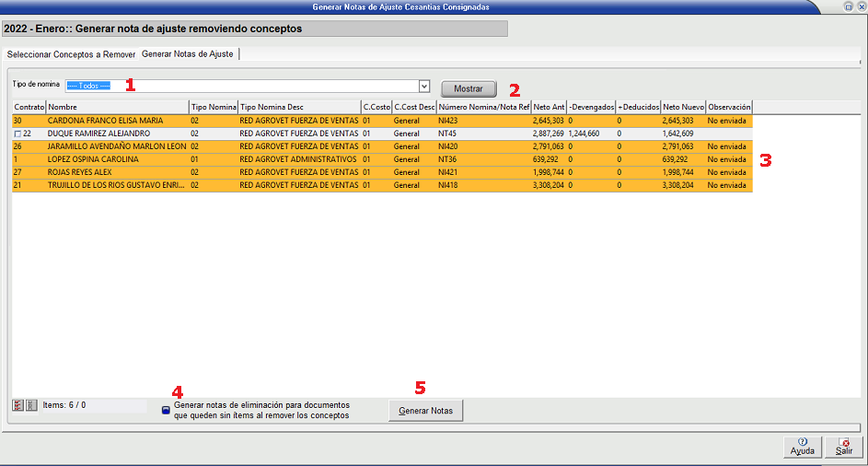868x466 pixels.
Task: Click the Contrato column header
Action: tap(29, 107)
